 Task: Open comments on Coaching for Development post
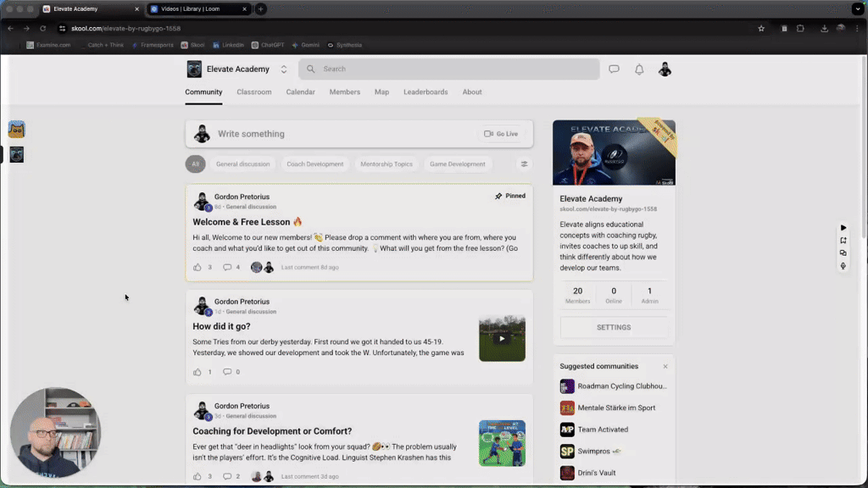(x=227, y=476)
